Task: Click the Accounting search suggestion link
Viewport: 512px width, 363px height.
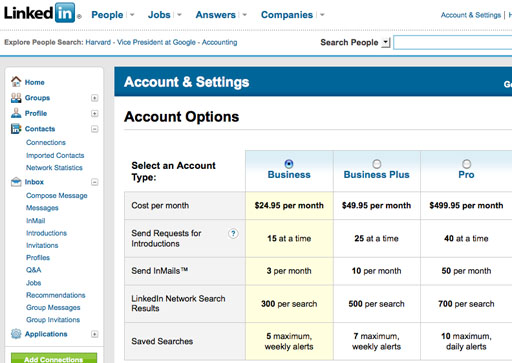Action: click(x=219, y=42)
